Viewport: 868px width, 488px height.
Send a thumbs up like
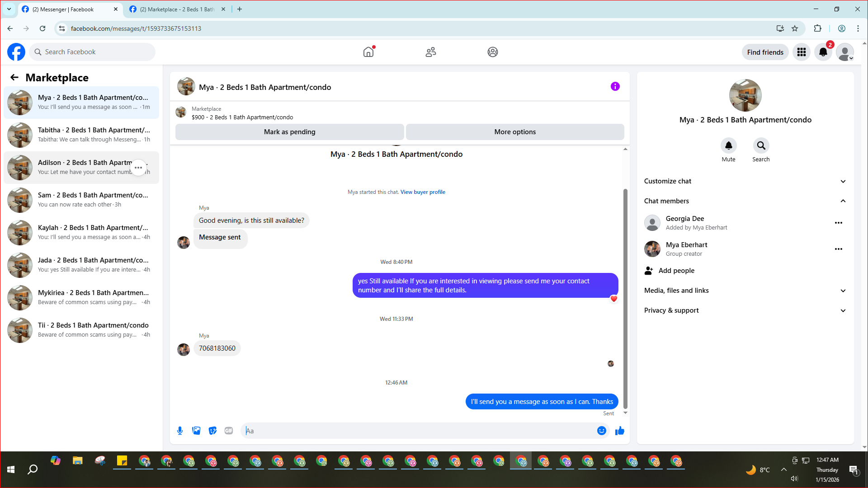(x=619, y=431)
